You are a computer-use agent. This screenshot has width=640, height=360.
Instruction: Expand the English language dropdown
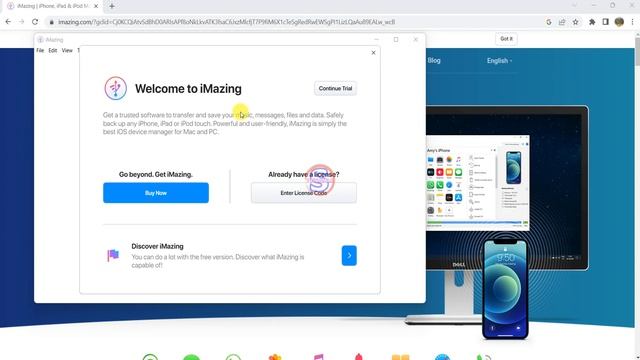(x=499, y=61)
